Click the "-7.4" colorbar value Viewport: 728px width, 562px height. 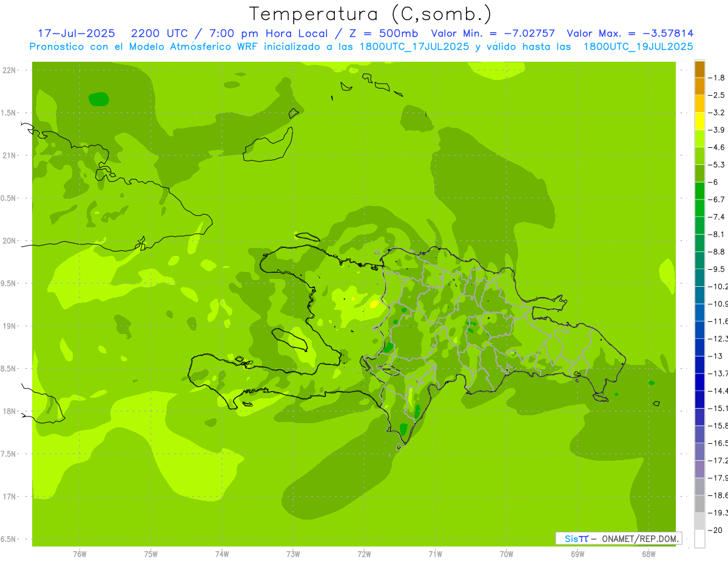(x=716, y=217)
